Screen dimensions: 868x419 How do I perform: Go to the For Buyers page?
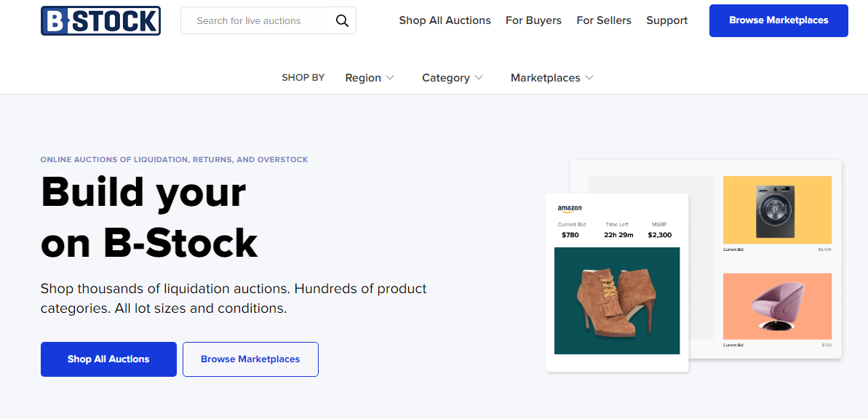[x=533, y=20]
